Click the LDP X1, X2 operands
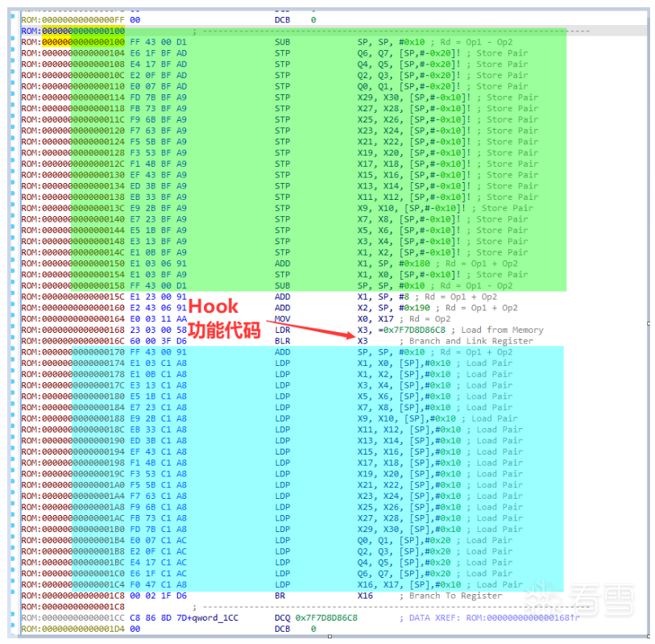 tap(404, 375)
